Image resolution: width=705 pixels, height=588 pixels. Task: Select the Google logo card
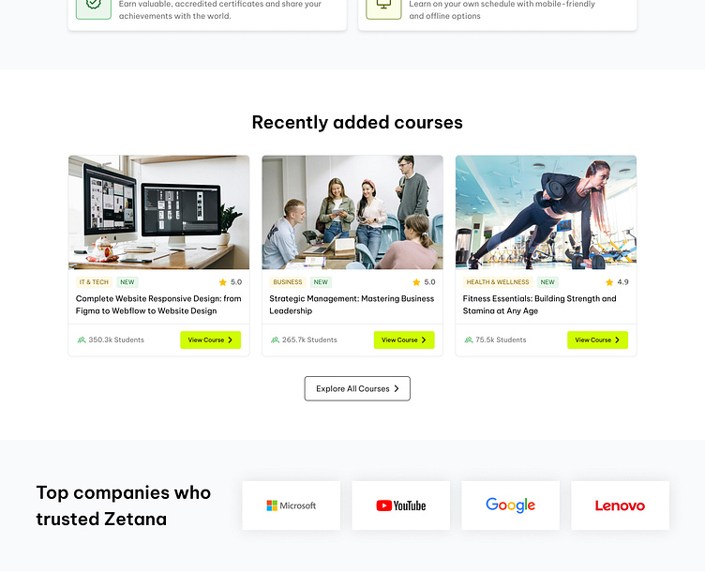(x=511, y=505)
